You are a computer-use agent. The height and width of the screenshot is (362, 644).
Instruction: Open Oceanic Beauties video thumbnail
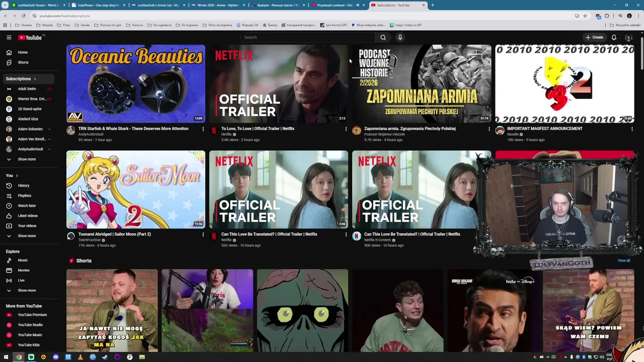coord(136,83)
